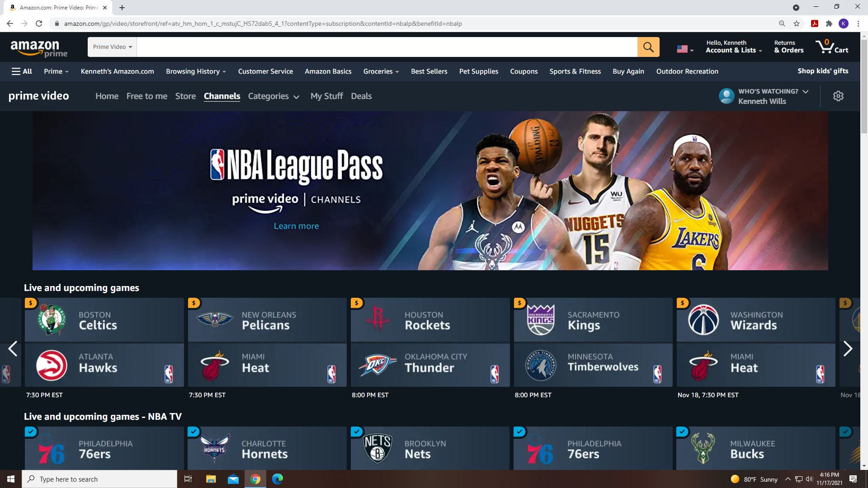The height and width of the screenshot is (488, 868).
Task: Click inside the Amazon search field
Action: click(x=387, y=47)
